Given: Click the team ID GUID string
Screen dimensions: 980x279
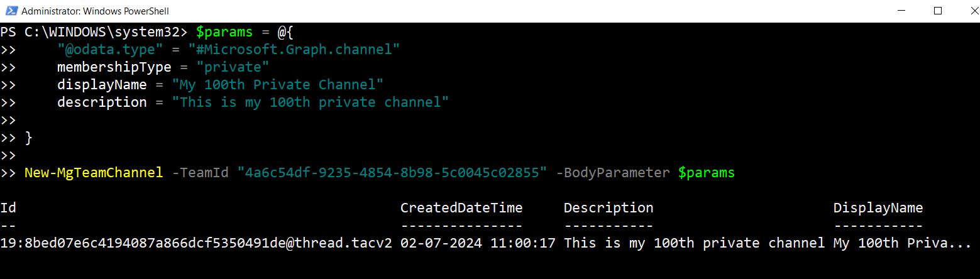Looking at the screenshot, I should tap(392, 172).
